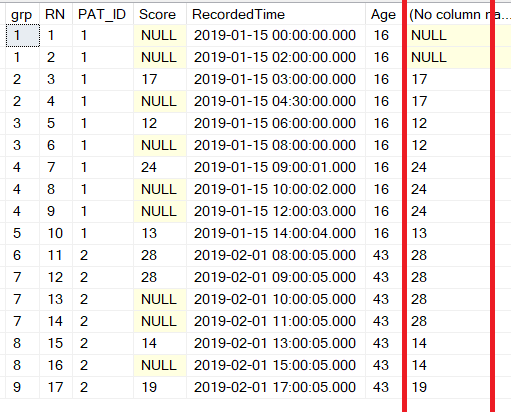Viewport: 511px width, 412px height.
Task: Select the Score column header
Action: click(x=160, y=14)
